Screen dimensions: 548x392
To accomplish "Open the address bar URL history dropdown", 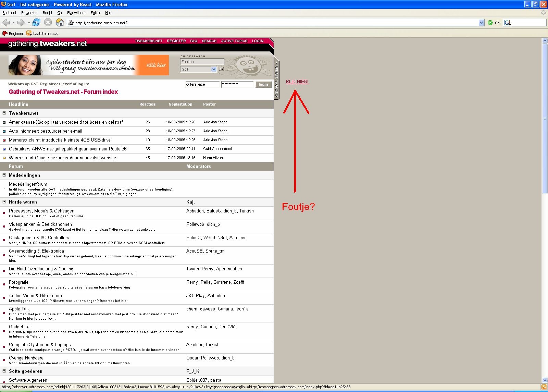I will (481, 23).
